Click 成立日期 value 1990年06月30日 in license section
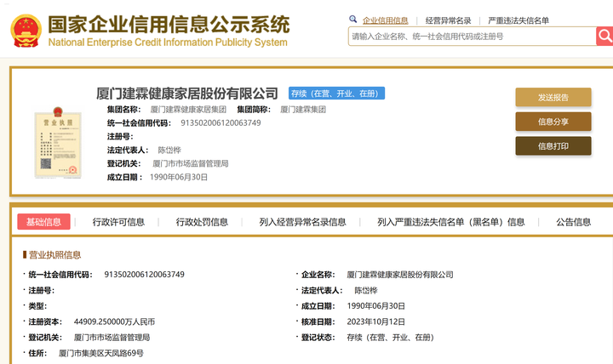This screenshot has height=364, width=613. click(x=376, y=306)
